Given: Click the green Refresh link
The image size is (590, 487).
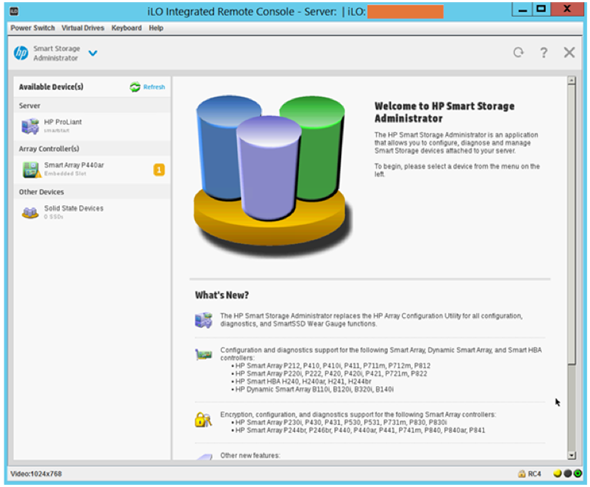Looking at the screenshot, I should 148,87.
